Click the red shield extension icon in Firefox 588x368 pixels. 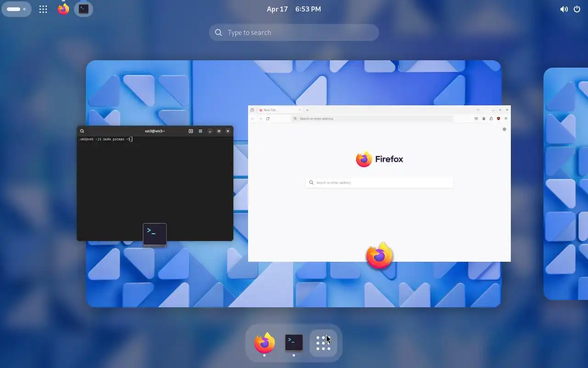(x=498, y=119)
